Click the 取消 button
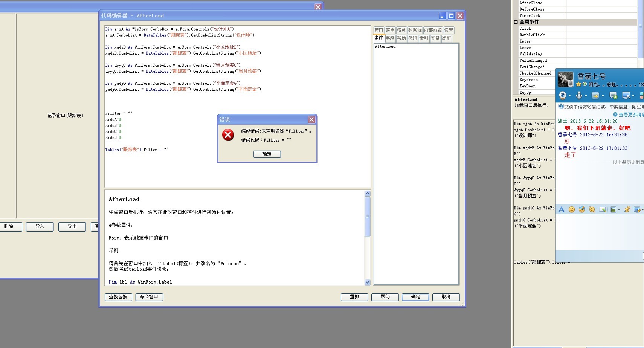 click(x=446, y=297)
